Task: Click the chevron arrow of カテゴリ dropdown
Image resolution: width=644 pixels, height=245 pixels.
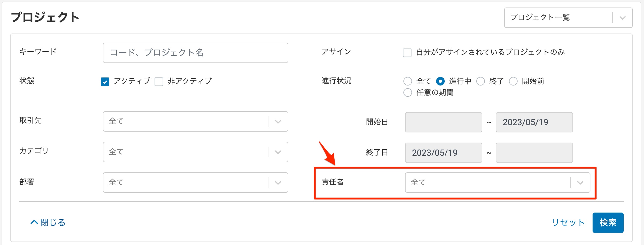Action: [278, 152]
